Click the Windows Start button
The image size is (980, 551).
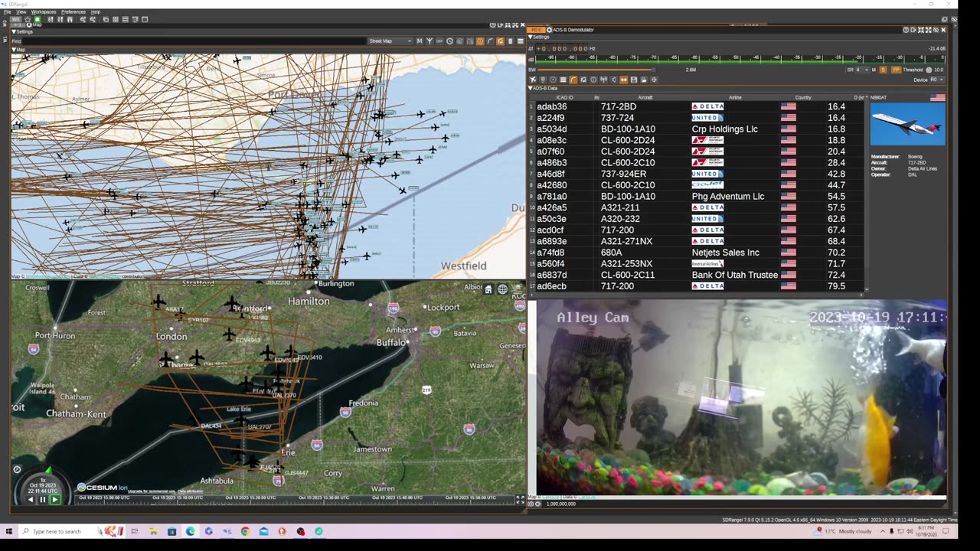[x=8, y=531]
